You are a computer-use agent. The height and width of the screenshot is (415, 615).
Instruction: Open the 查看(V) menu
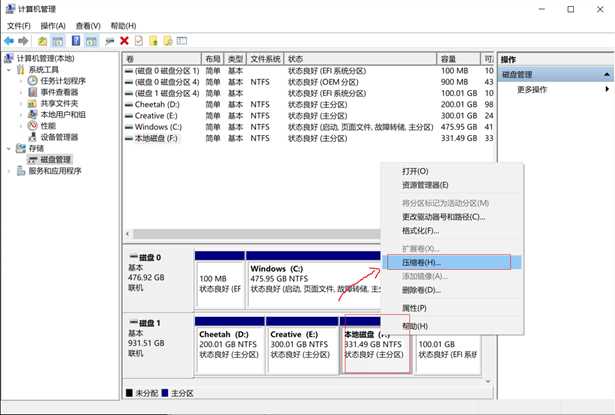click(88, 26)
